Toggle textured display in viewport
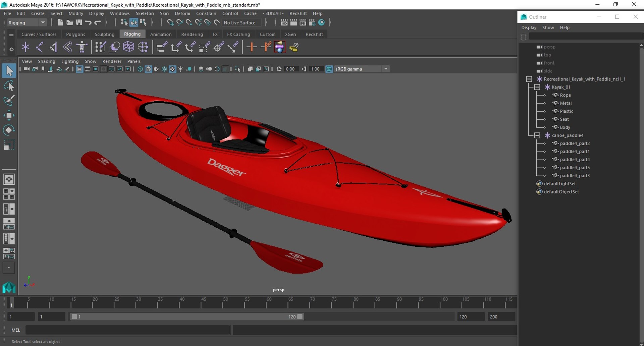644x346 pixels. point(172,69)
